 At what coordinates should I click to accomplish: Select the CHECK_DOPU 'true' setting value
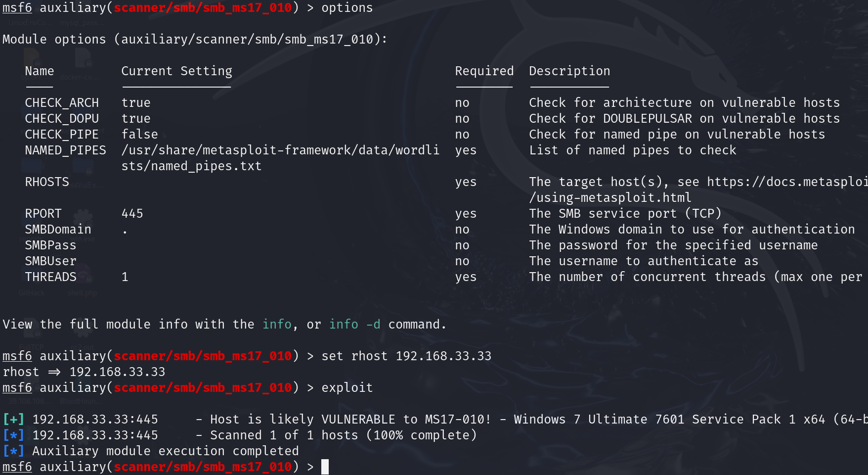point(136,119)
